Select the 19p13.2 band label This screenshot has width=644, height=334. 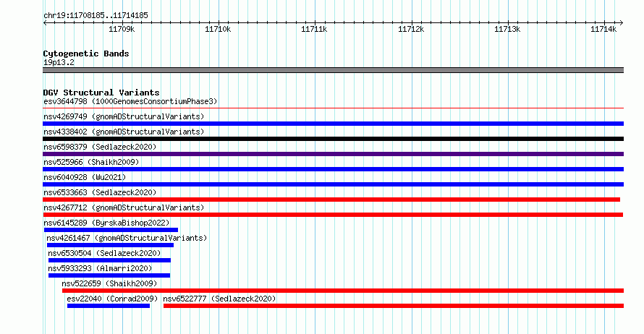(59, 62)
